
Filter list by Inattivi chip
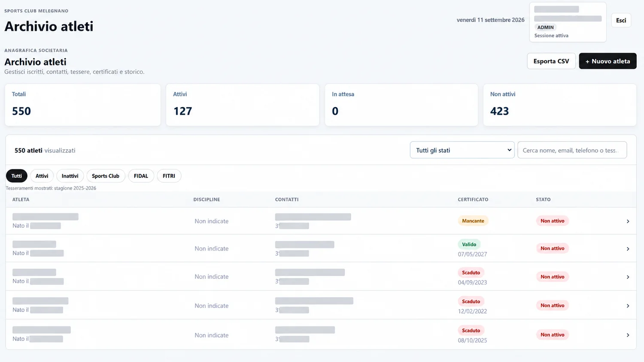pyautogui.click(x=70, y=176)
